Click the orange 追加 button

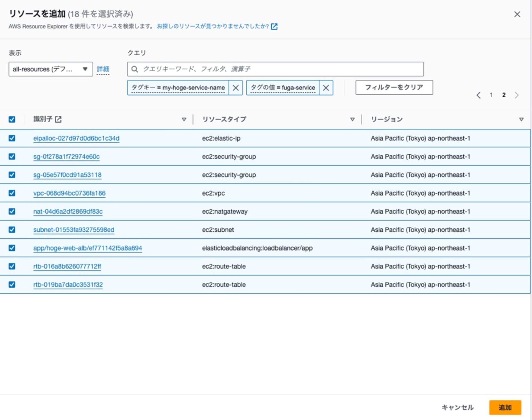click(x=505, y=407)
